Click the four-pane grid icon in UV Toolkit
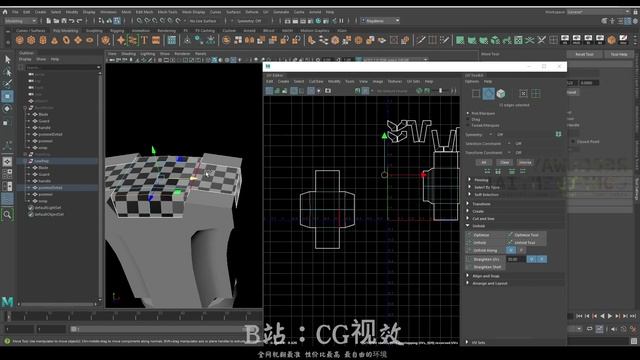The height and width of the screenshot is (360, 640). [536, 94]
